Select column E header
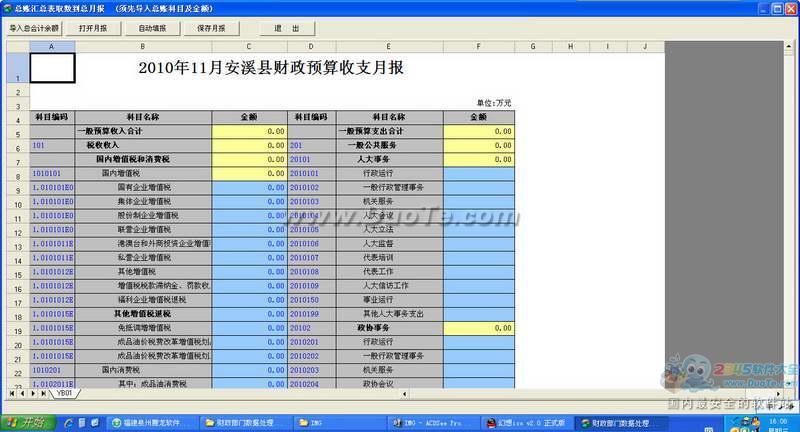Screen dimensions: 800x432 pos(389,46)
